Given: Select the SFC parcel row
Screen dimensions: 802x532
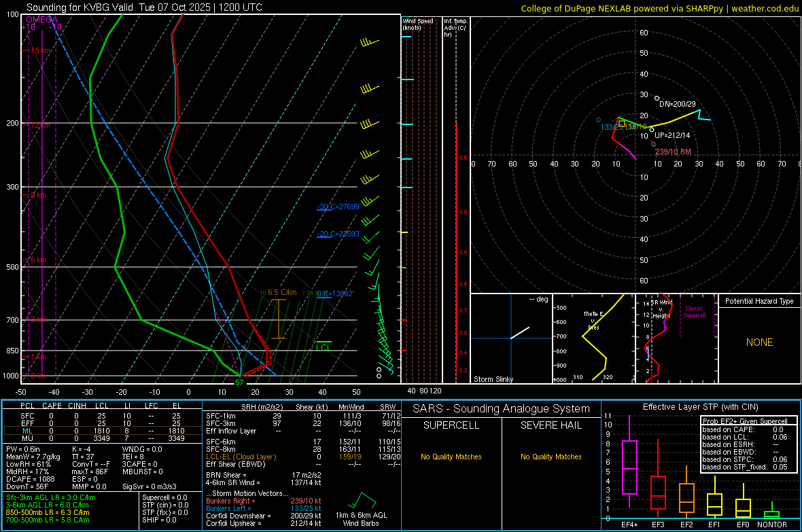Looking at the screenshot, I should 102,416.
